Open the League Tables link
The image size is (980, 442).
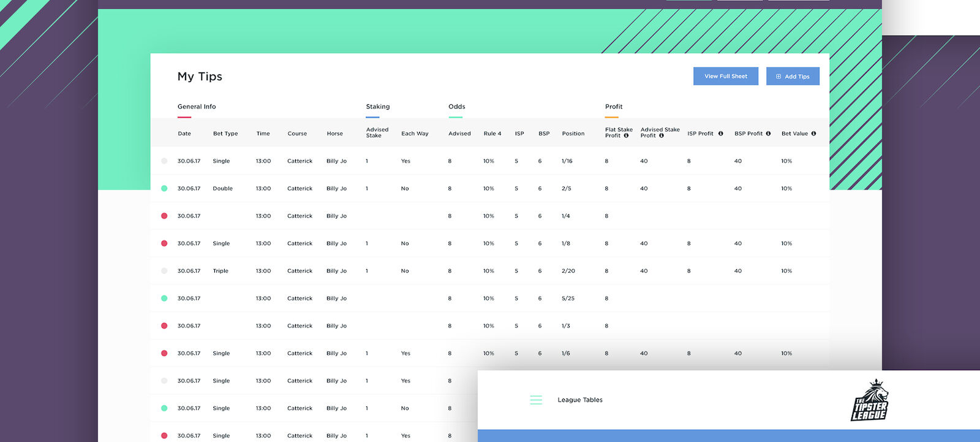(580, 400)
